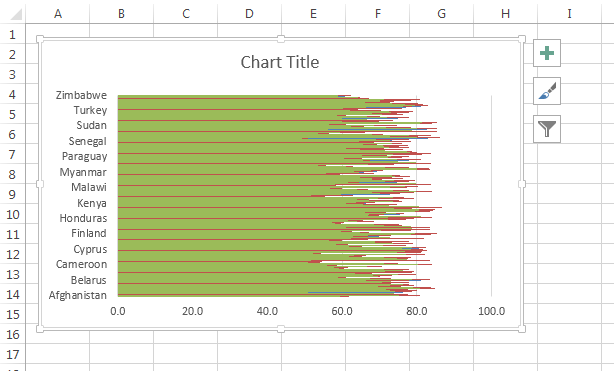
Task: Click the 60.0 value axis label
Action: pos(342,311)
